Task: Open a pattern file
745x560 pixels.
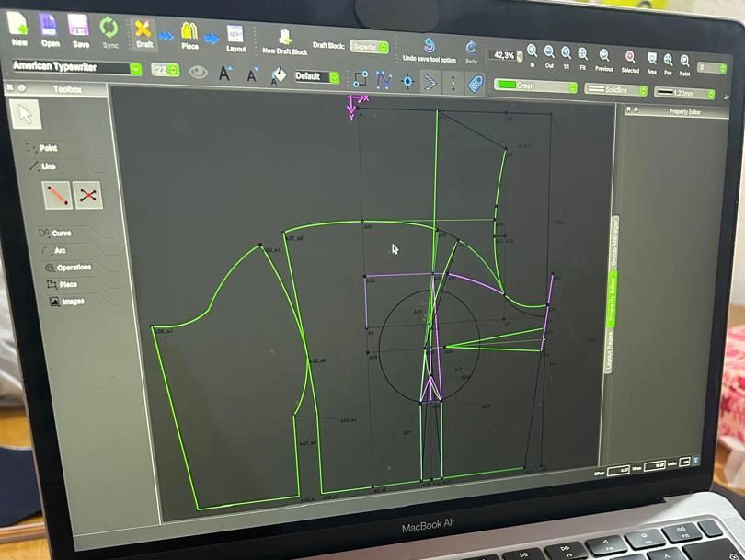Action: pyautogui.click(x=49, y=31)
